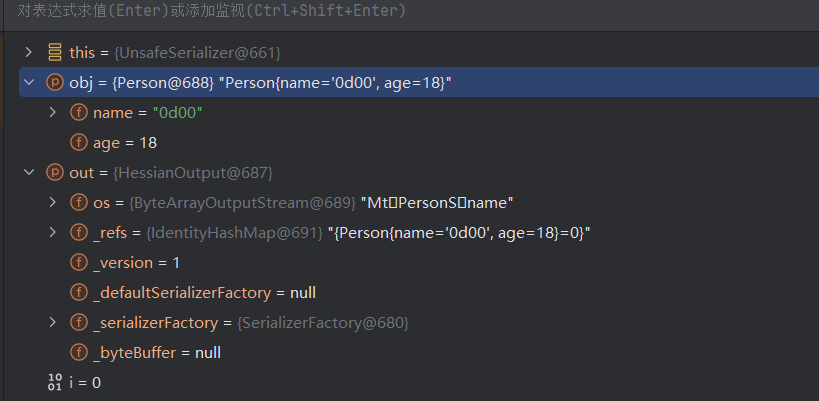Expand the os ByteArrayOutputStream node
Viewport: 819px width, 401px height.
[x=52, y=203]
